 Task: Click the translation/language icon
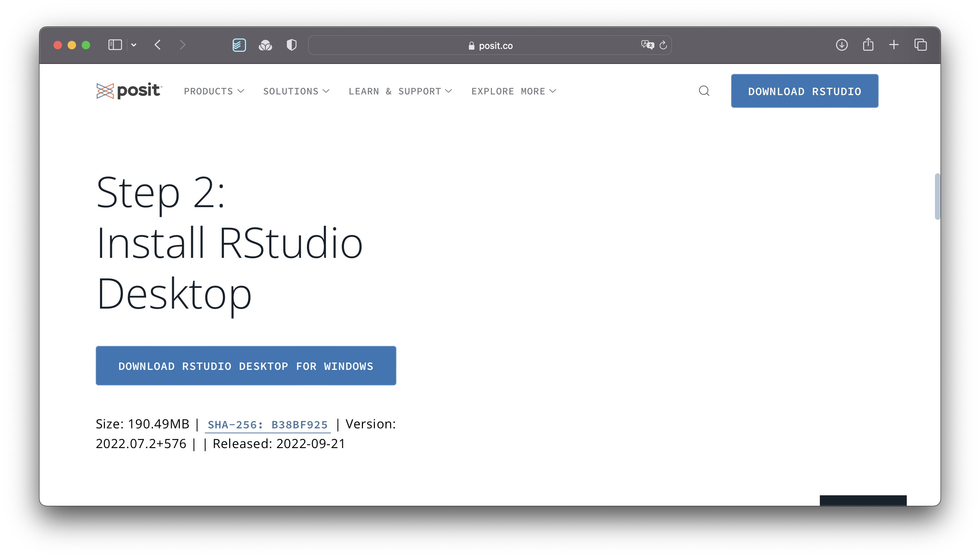(647, 45)
